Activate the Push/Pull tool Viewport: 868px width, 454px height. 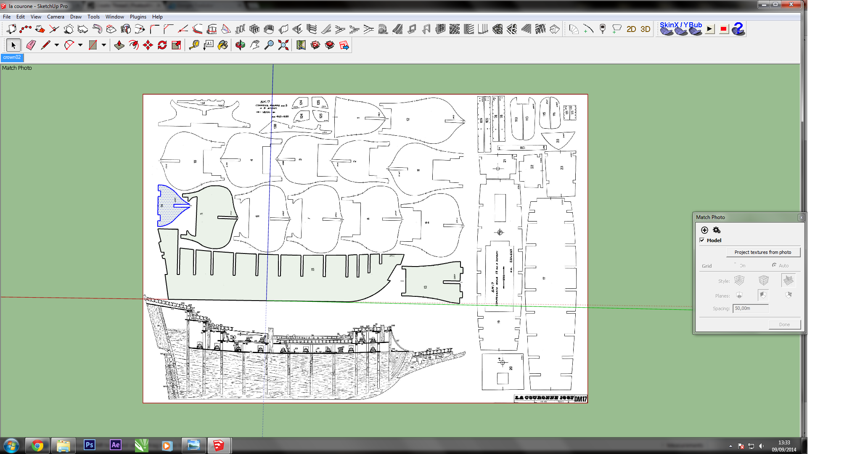[x=119, y=45]
